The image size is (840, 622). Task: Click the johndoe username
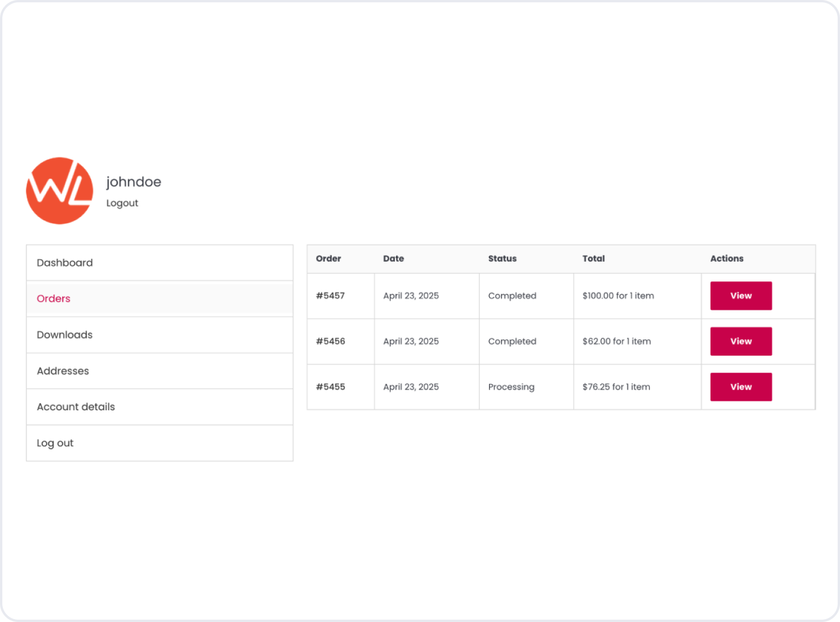coord(133,182)
